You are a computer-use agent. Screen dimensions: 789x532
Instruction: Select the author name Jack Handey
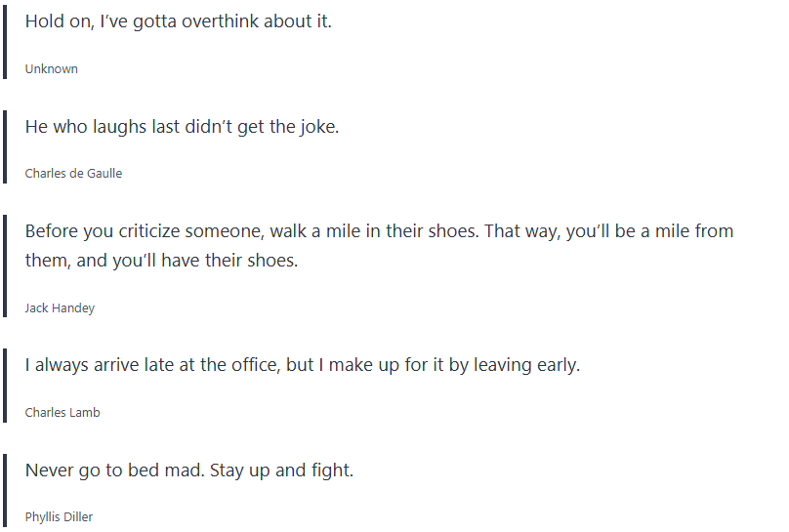coord(60,308)
